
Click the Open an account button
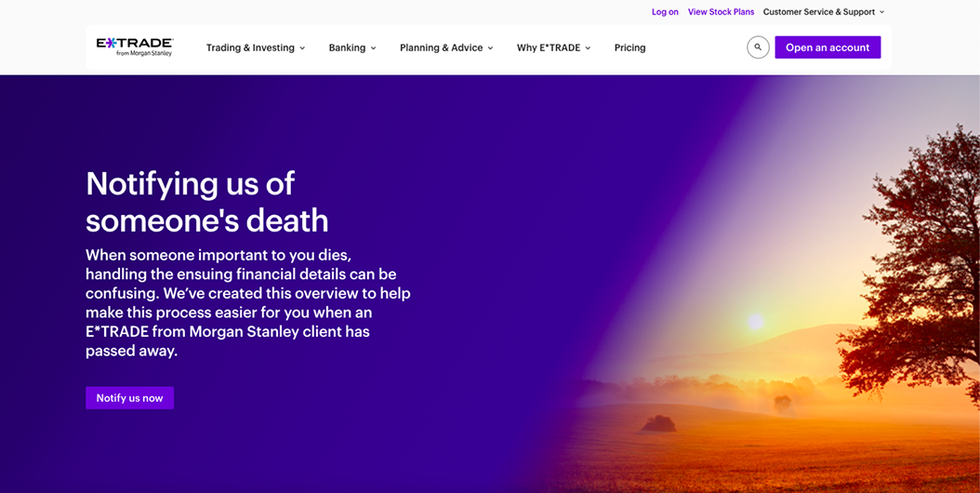click(x=828, y=47)
